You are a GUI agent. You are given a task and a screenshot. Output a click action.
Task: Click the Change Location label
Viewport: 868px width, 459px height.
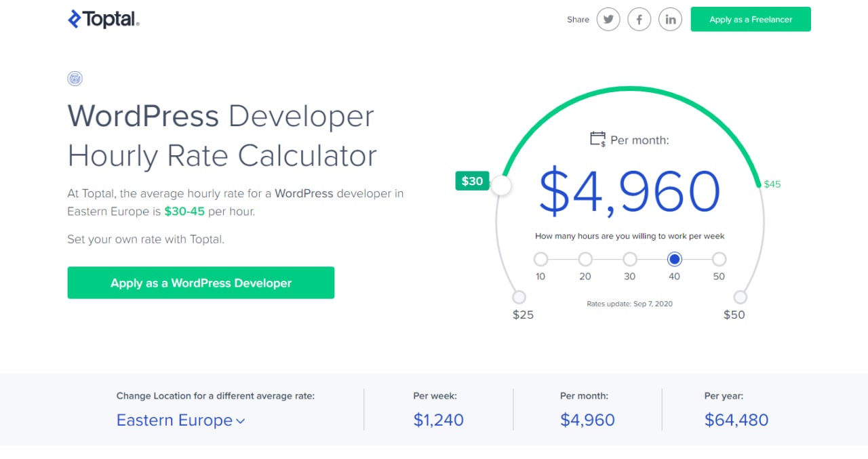click(x=216, y=395)
